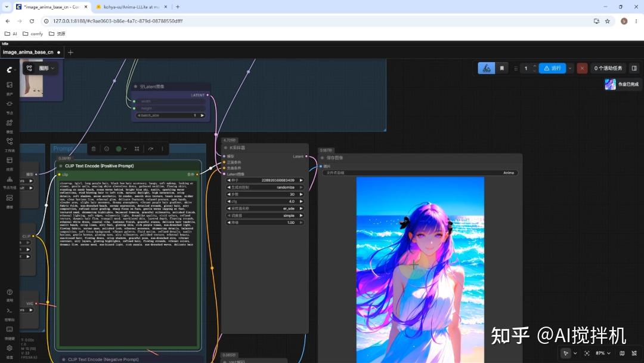Decrease cfg value 4.0 with left arrow
Image resolution: width=644 pixels, height=363 pixels.
[229, 201]
